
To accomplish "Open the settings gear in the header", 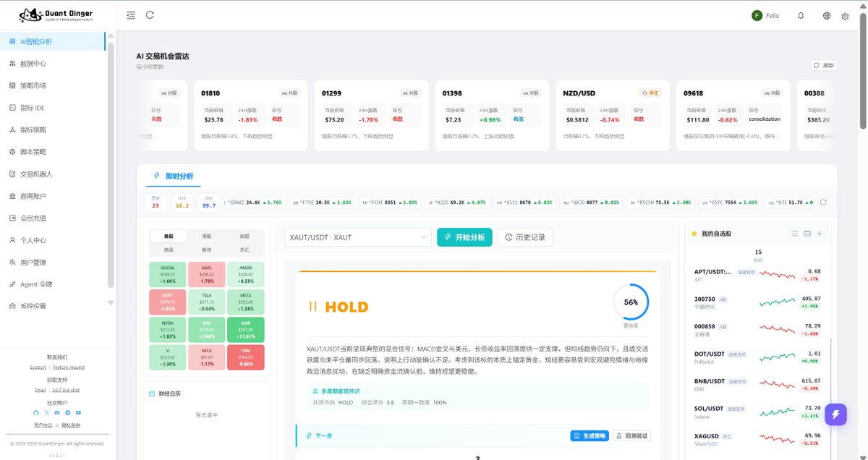I will (845, 15).
